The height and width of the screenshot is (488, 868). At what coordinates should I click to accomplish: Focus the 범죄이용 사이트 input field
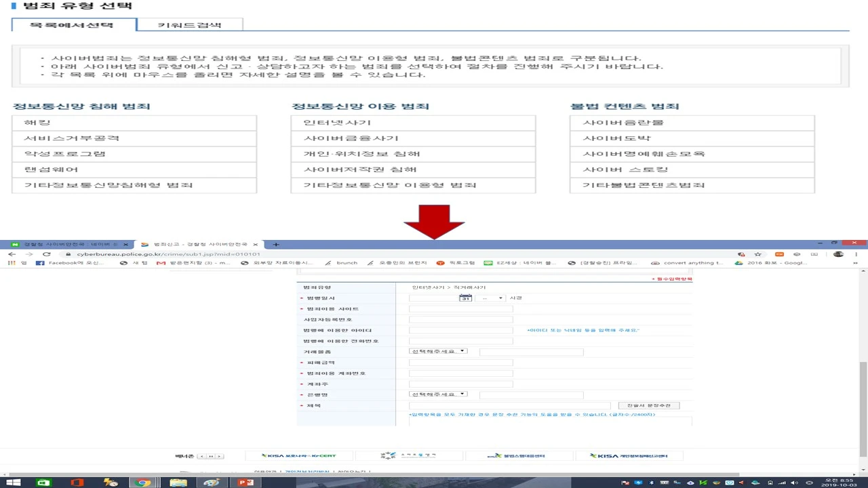point(461,309)
